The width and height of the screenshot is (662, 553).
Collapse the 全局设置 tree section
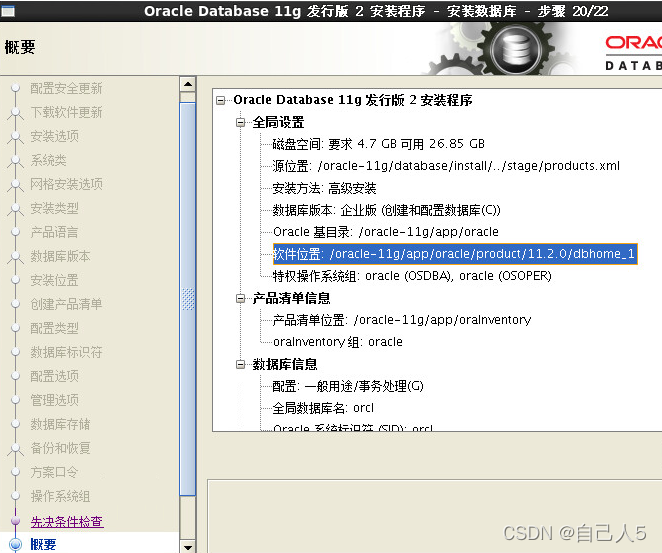pos(240,122)
